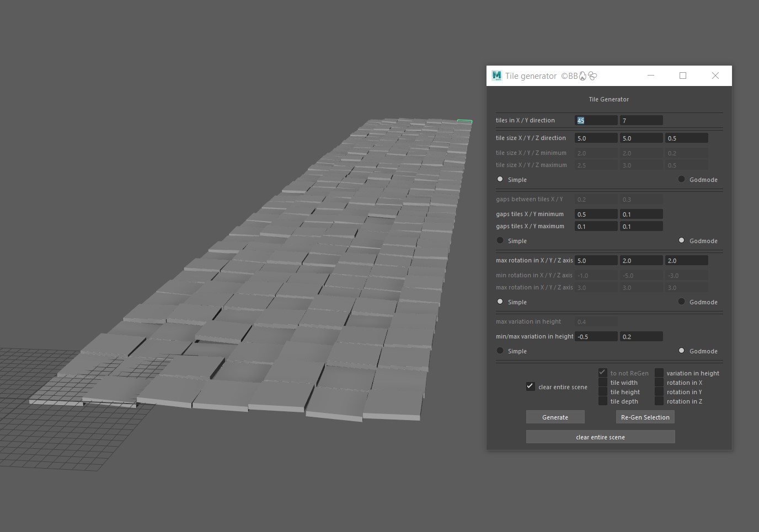Enable the variation in height checkbox
Viewport: 759px width, 532px height.
[x=659, y=373]
